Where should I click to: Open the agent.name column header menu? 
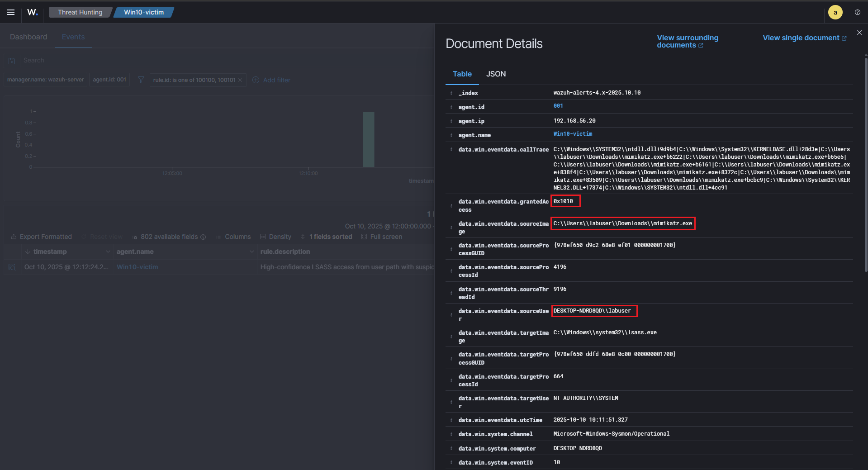pos(251,252)
